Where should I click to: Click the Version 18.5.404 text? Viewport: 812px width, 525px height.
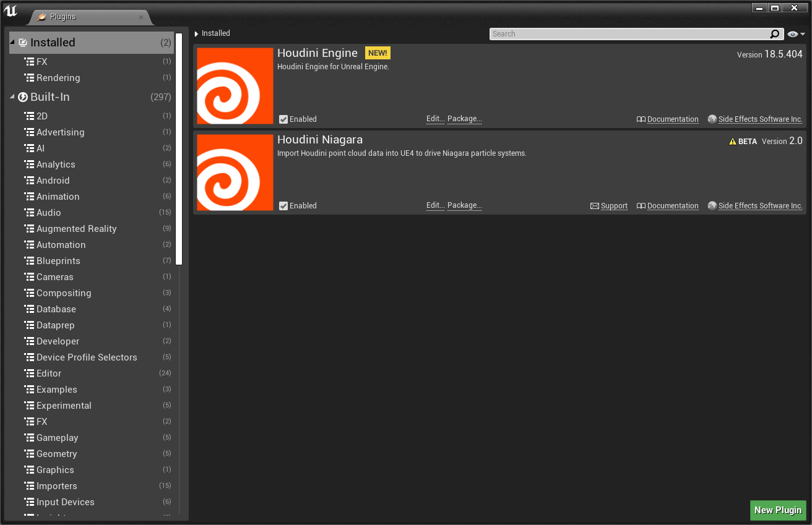[770, 54]
